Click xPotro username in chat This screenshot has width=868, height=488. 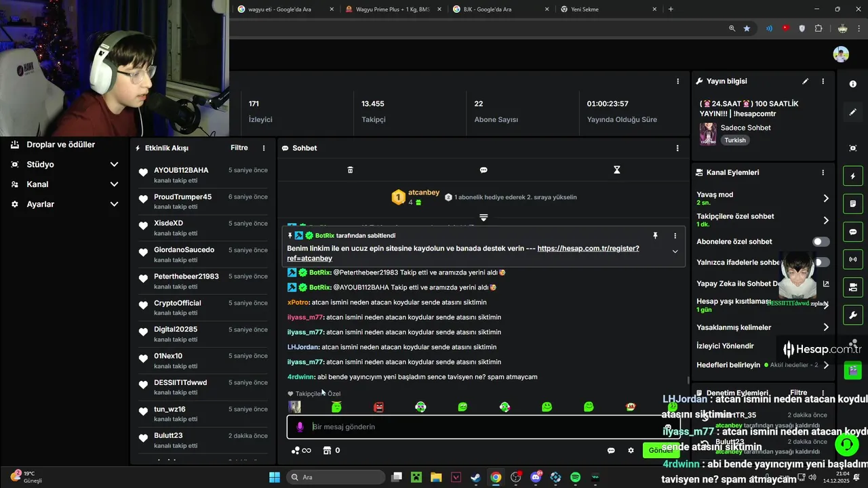coord(298,302)
